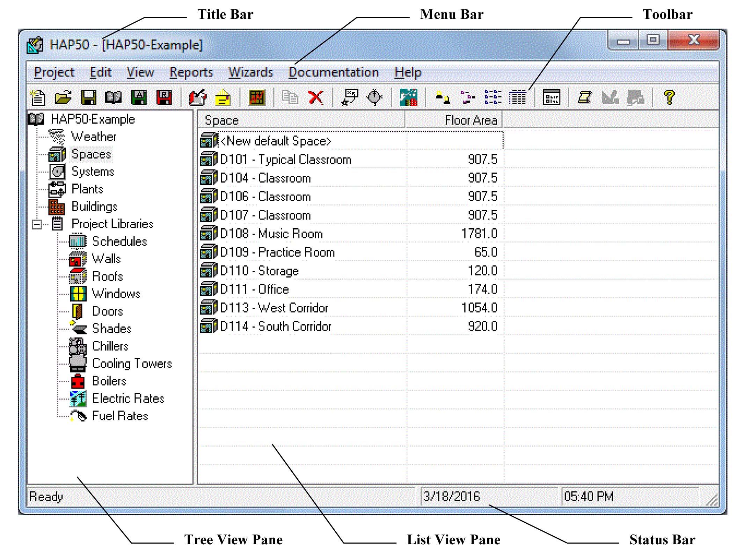Select Chillers under Project Libraries
The width and height of the screenshot is (751, 560).
click(x=110, y=346)
